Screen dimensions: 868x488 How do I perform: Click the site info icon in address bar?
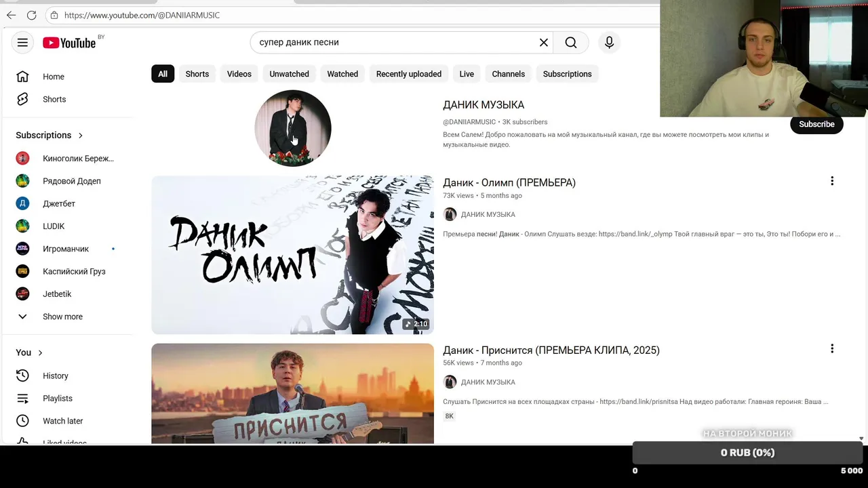(x=54, y=15)
